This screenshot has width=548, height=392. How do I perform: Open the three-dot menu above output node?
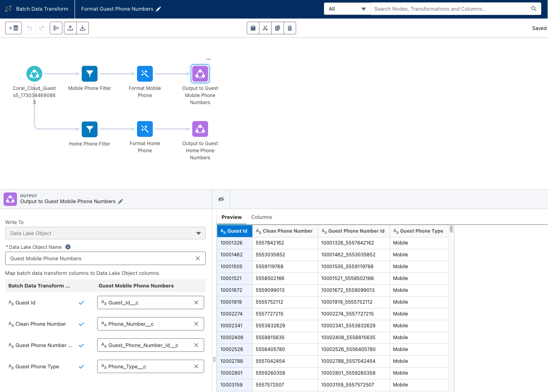pos(208,59)
